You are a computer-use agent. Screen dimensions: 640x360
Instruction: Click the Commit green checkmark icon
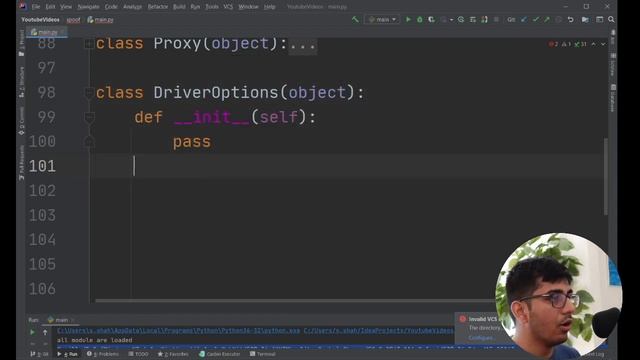click(536, 20)
